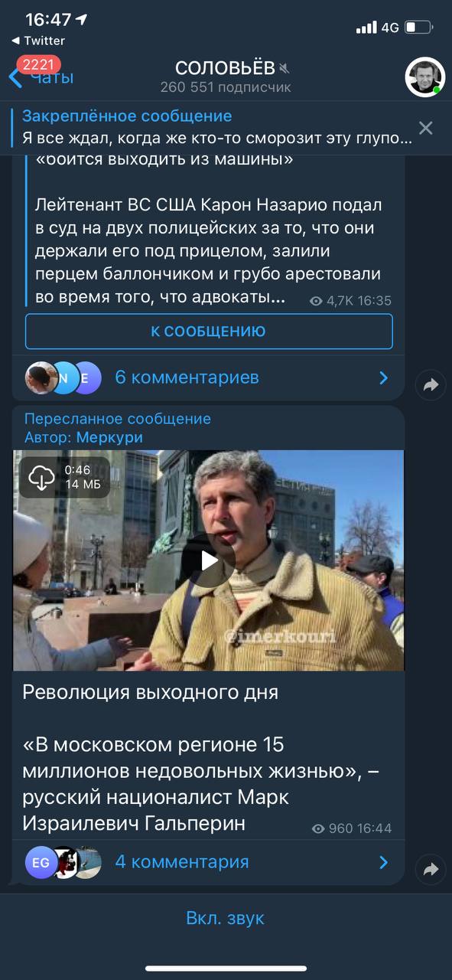
Task: Open the video thumbnail of the man in the jacket
Action: click(x=209, y=560)
